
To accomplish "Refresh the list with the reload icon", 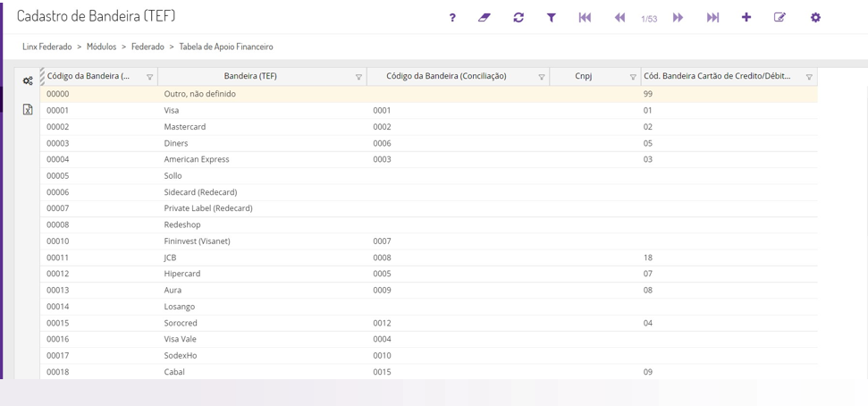I will point(518,18).
